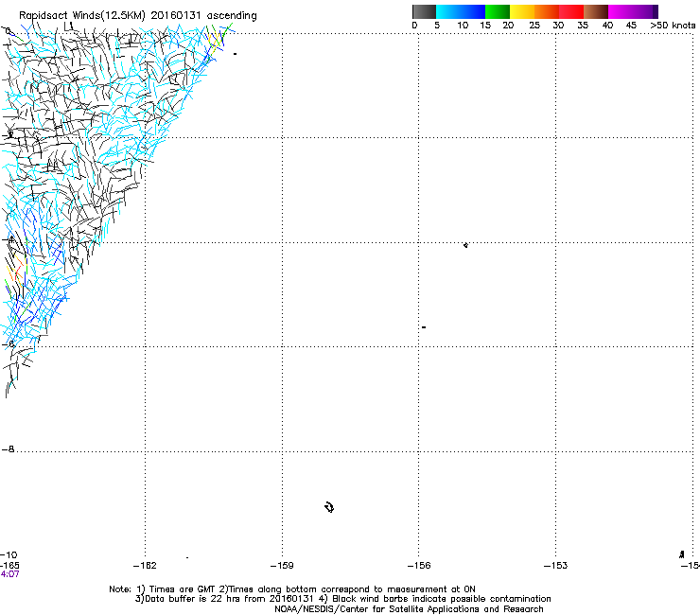Click the gray 0–5 knots color segment

tap(424, 11)
